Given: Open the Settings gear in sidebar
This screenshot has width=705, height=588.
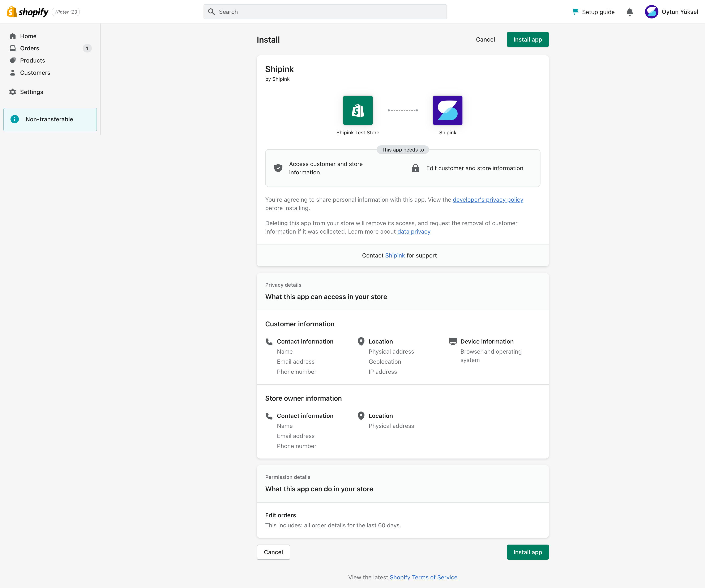Looking at the screenshot, I should point(12,92).
